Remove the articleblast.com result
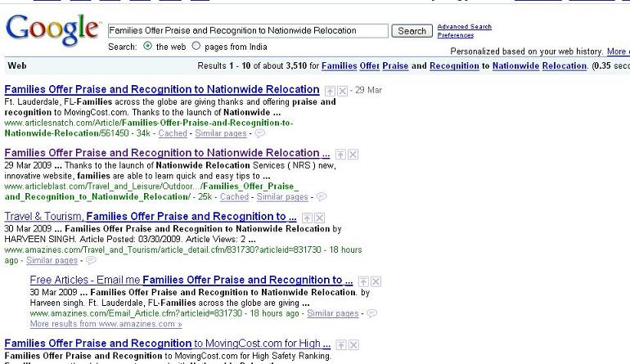 [353, 155]
